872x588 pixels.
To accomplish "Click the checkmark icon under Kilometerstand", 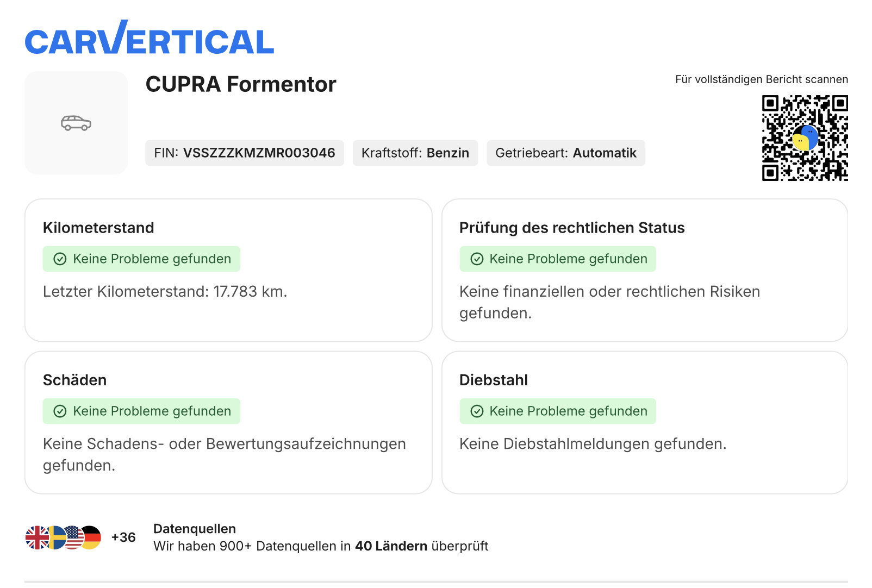I will (x=60, y=259).
